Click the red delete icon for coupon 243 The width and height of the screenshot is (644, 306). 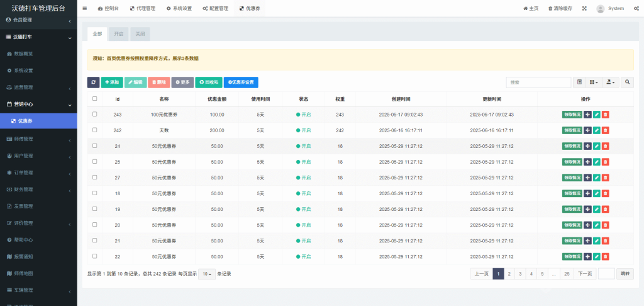[605, 115]
